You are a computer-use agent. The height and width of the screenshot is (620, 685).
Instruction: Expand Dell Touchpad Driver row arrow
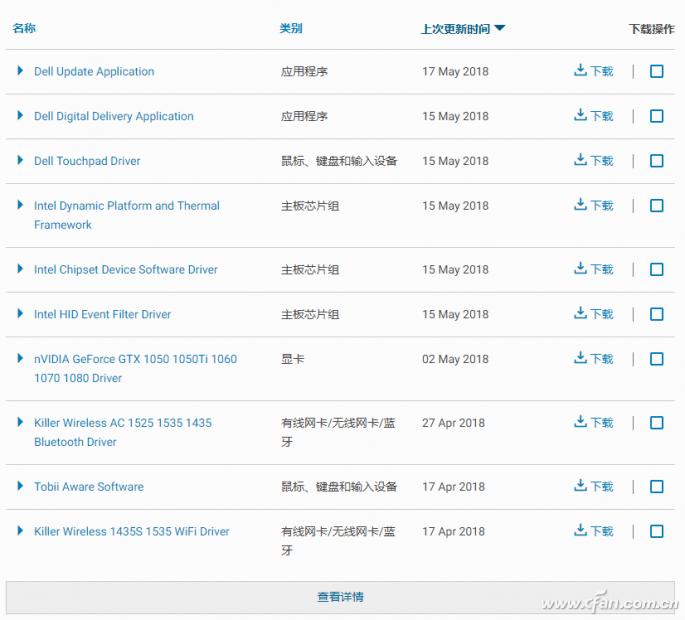(20, 160)
